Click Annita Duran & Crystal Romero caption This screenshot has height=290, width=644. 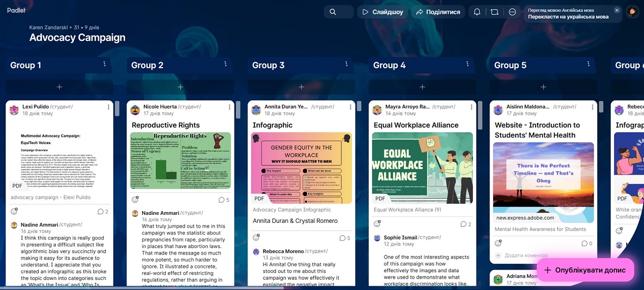295,221
